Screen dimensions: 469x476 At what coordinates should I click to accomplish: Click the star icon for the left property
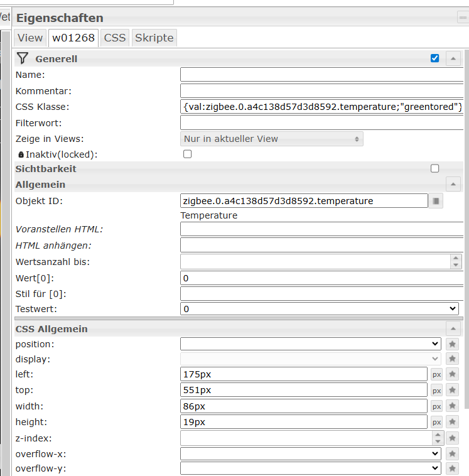pos(452,374)
